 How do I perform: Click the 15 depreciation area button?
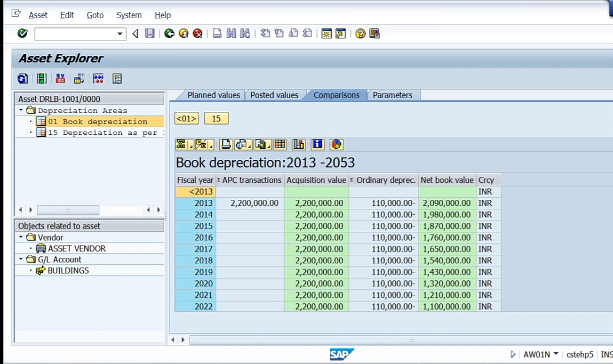216,118
